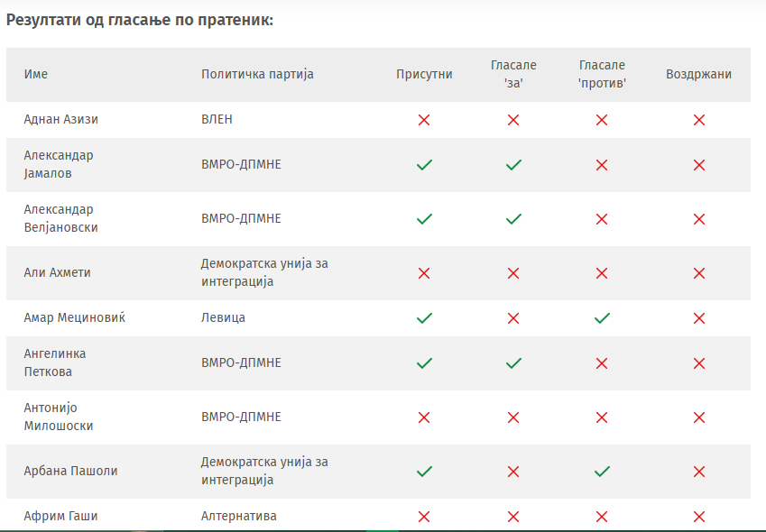
Task: Click the Воздржани column header
Action: pyautogui.click(x=698, y=74)
